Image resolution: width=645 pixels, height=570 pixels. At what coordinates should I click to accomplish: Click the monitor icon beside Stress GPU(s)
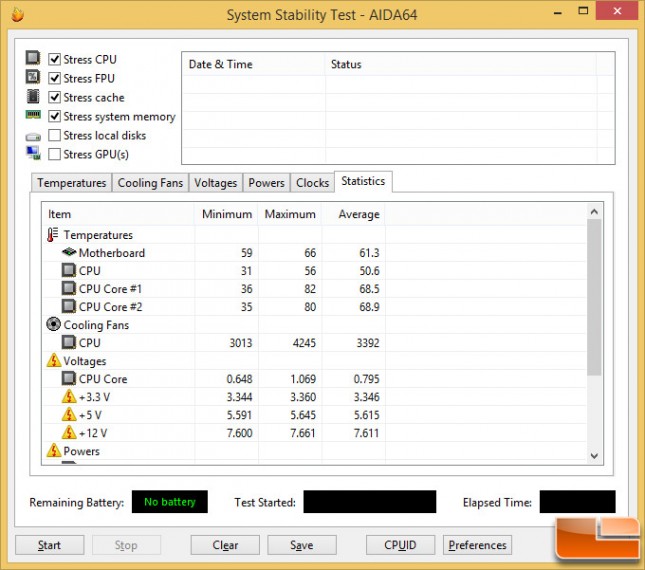(x=33, y=153)
